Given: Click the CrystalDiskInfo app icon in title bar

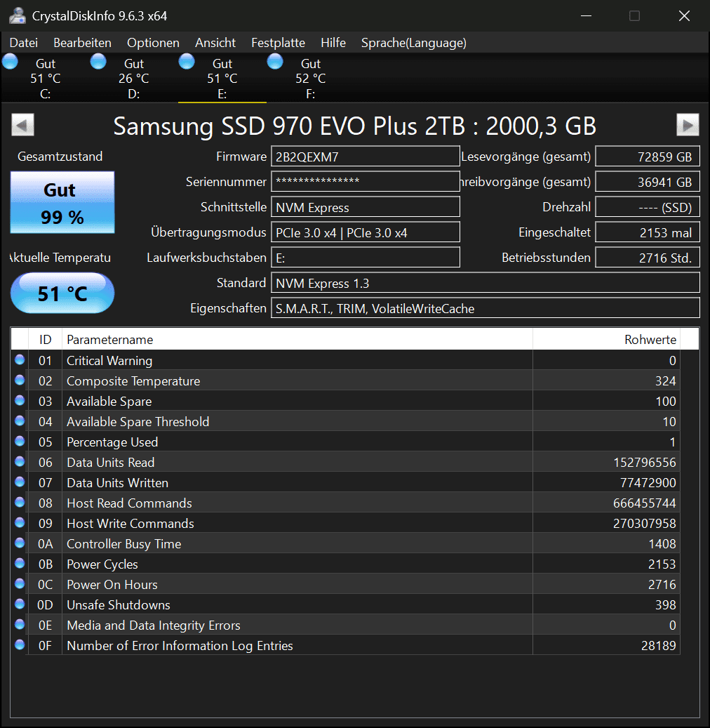Looking at the screenshot, I should 17,15.
